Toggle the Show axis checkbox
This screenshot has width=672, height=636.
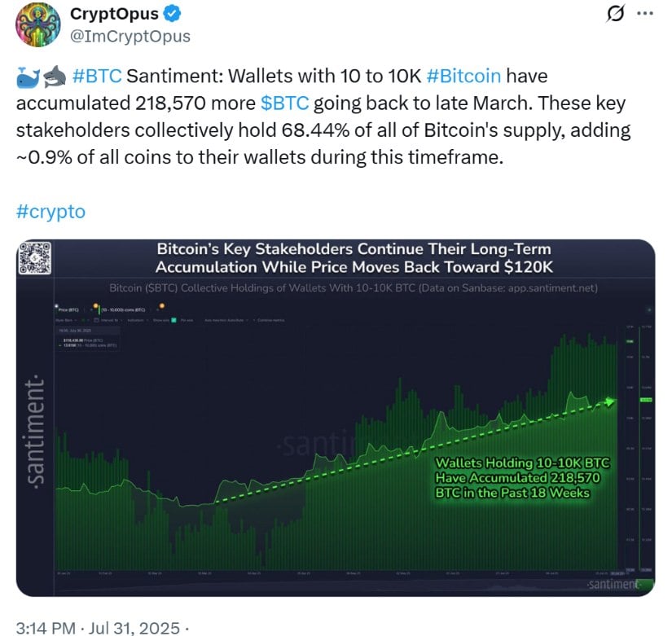[x=173, y=320]
